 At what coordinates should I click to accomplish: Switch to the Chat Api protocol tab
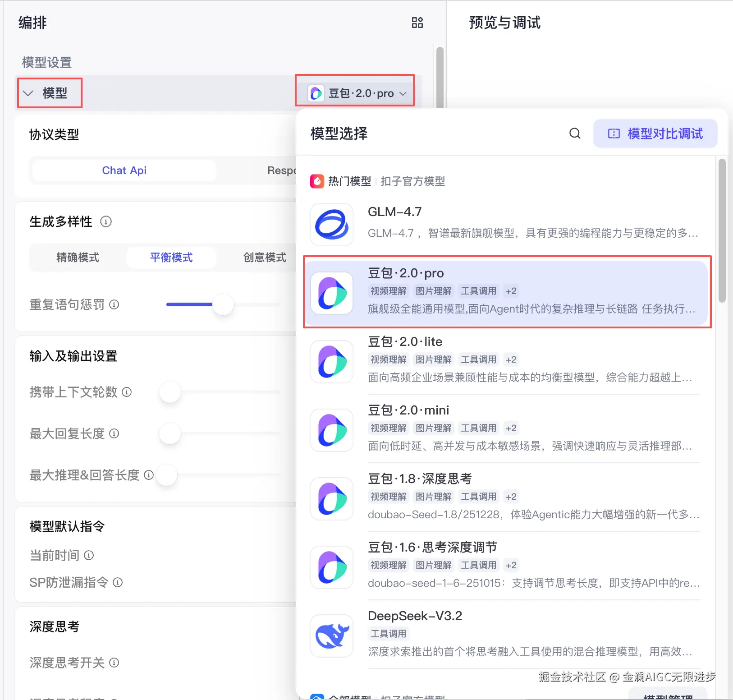(124, 170)
